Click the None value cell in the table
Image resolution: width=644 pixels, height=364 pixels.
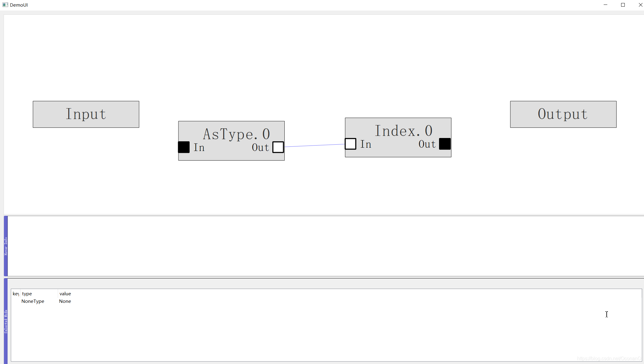pyautogui.click(x=65, y=301)
